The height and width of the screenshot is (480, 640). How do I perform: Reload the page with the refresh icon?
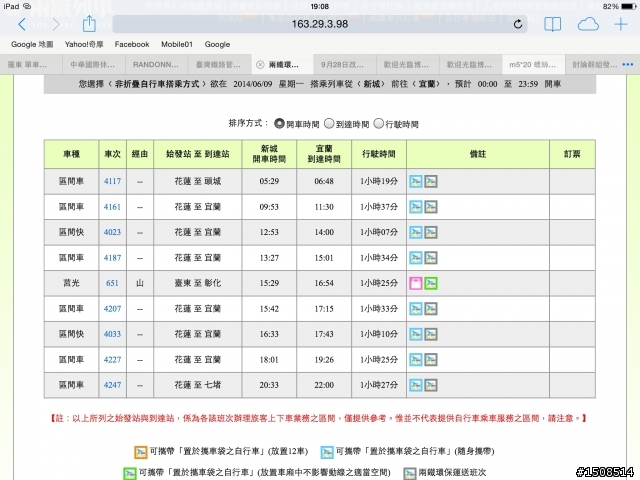(x=518, y=24)
